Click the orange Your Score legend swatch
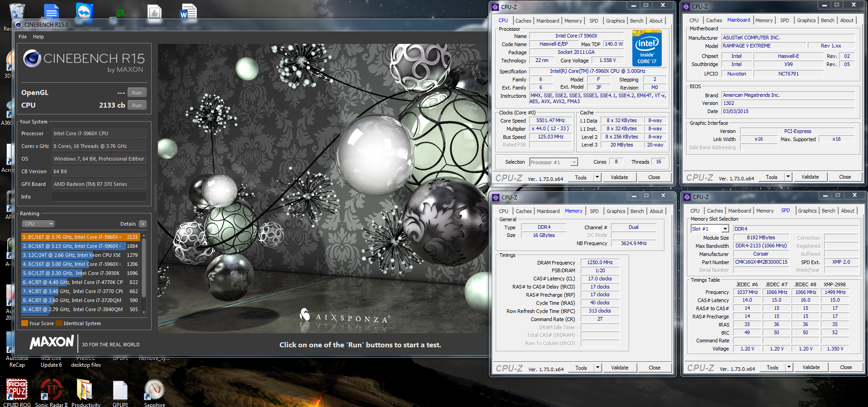The height and width of the screenshot is (407, 868). pos(24,323)
